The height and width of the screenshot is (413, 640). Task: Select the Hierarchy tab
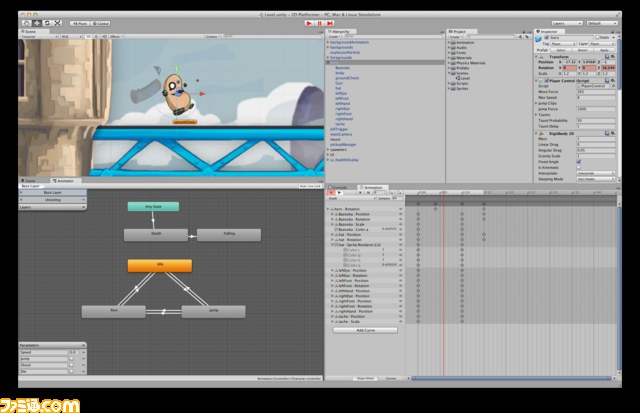pos(340,31)
